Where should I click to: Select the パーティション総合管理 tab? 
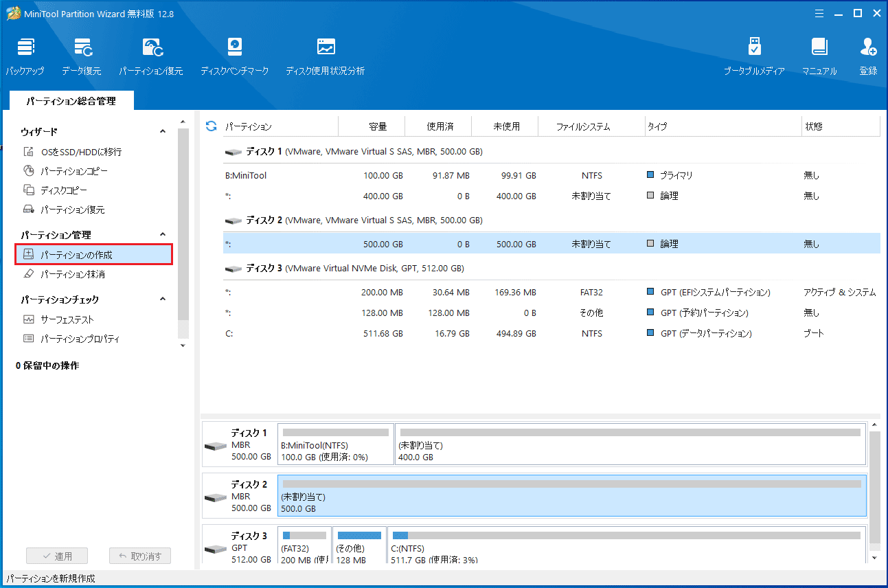pyautogui.click(x=71, y=101)
